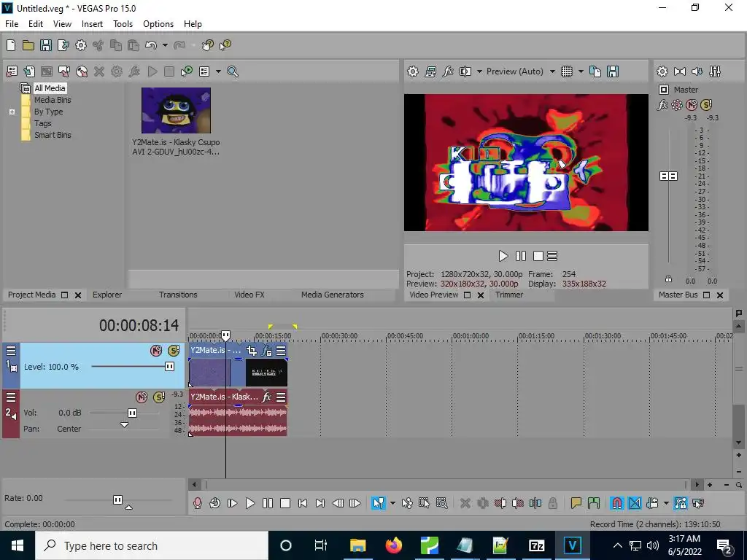The image size is (747, 560).
Task: Open project Properties gear in main toolbar
Action: [81, 45]
